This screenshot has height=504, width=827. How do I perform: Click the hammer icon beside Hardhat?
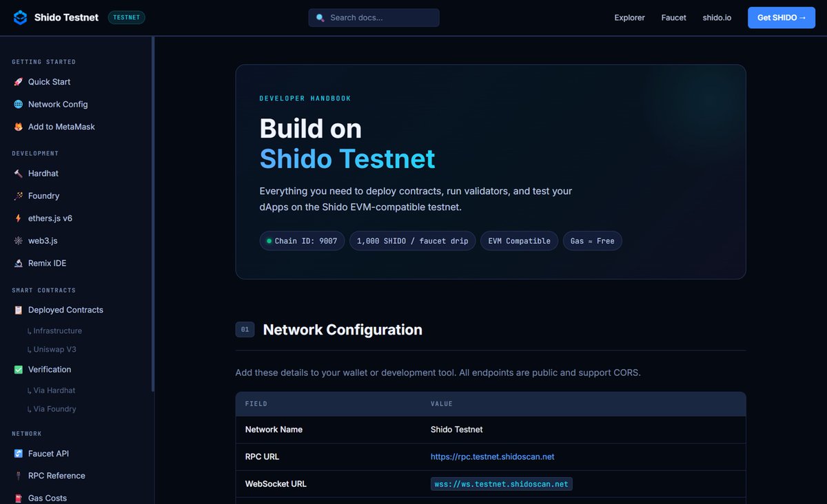18,174
